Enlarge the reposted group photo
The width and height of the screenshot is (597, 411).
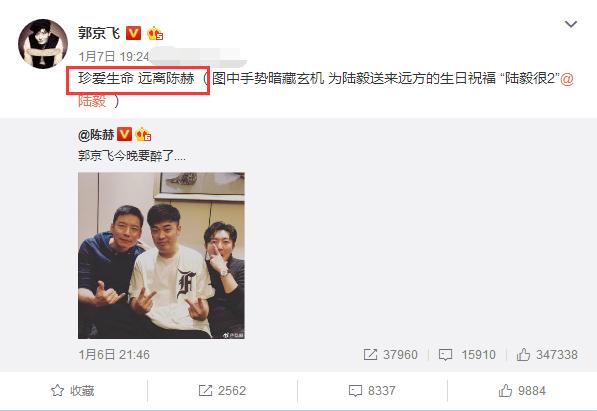(161, 256)
